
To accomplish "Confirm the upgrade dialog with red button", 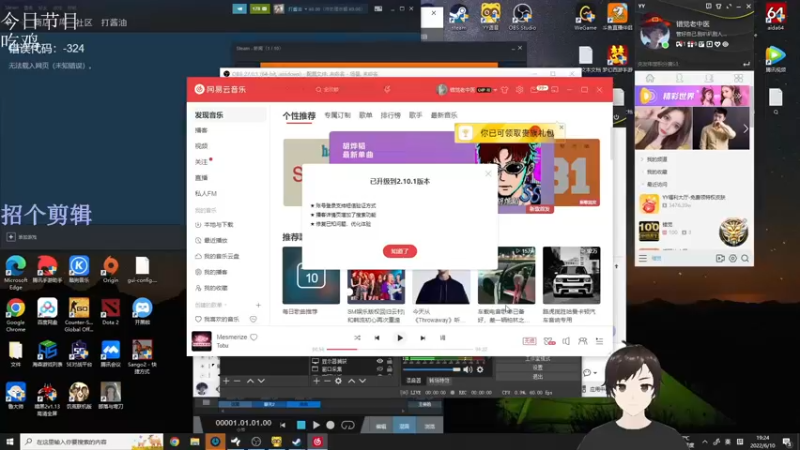I will click(400, 251).
